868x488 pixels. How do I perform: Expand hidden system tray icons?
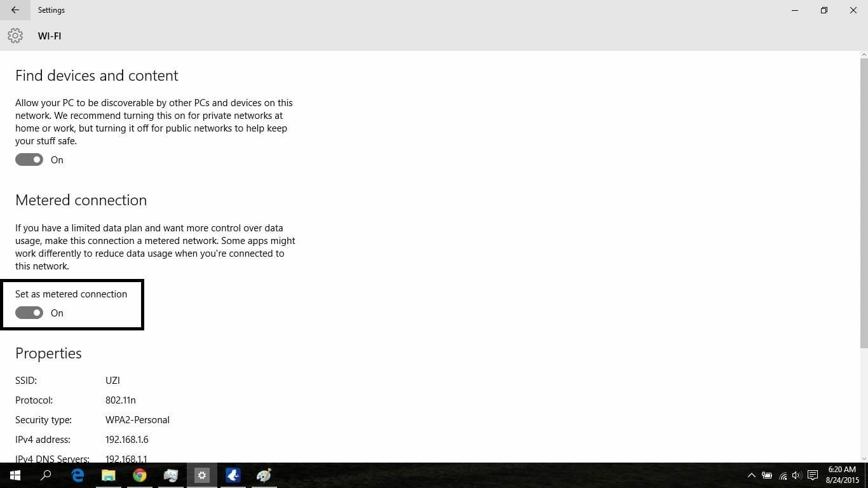[x=751, y=475]
